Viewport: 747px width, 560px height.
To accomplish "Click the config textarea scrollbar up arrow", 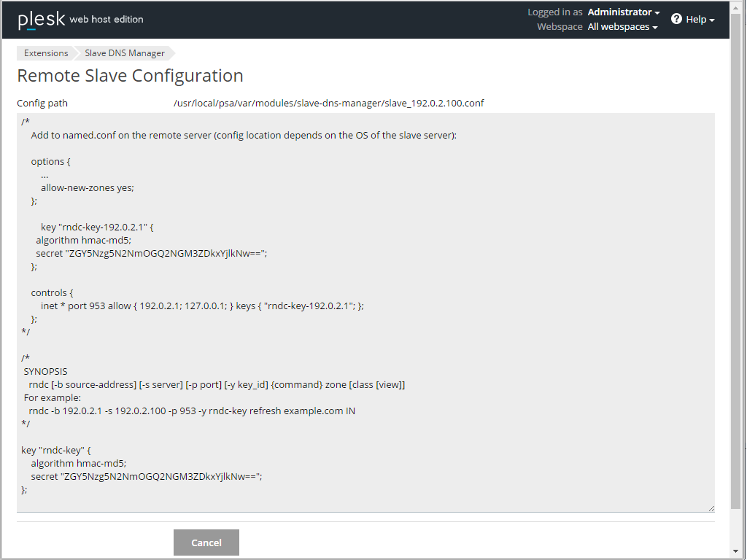I will click(711, 118).
